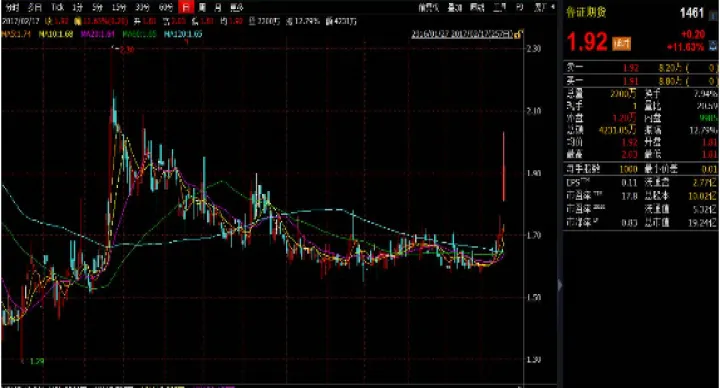Select the 5分 five-minute period tab
Screen dimensions: 720x388
[x=97, y=7]
